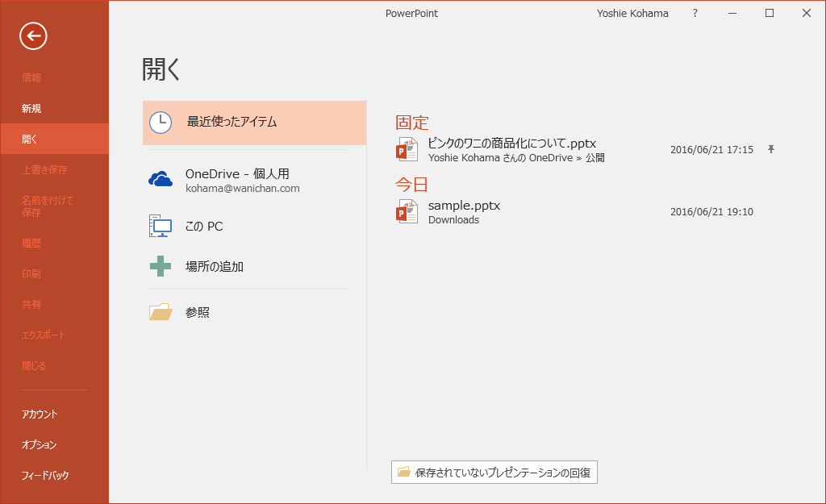Click the computer icon for この PC
The image size is (826, 504).
coord(161,226)
